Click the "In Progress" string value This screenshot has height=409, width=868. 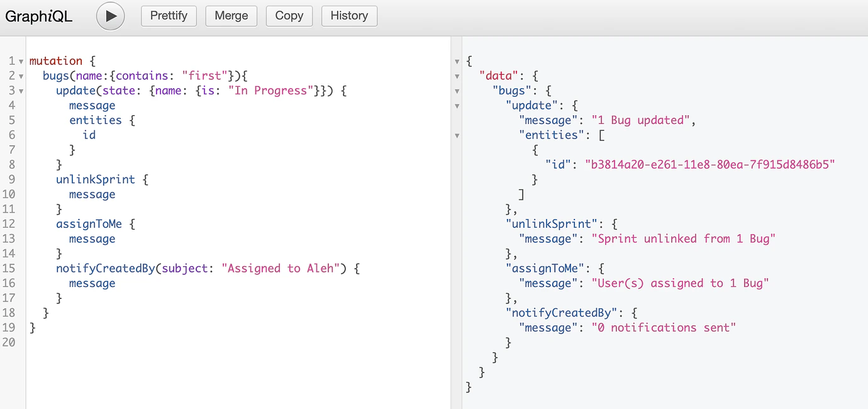pos(272,91)
